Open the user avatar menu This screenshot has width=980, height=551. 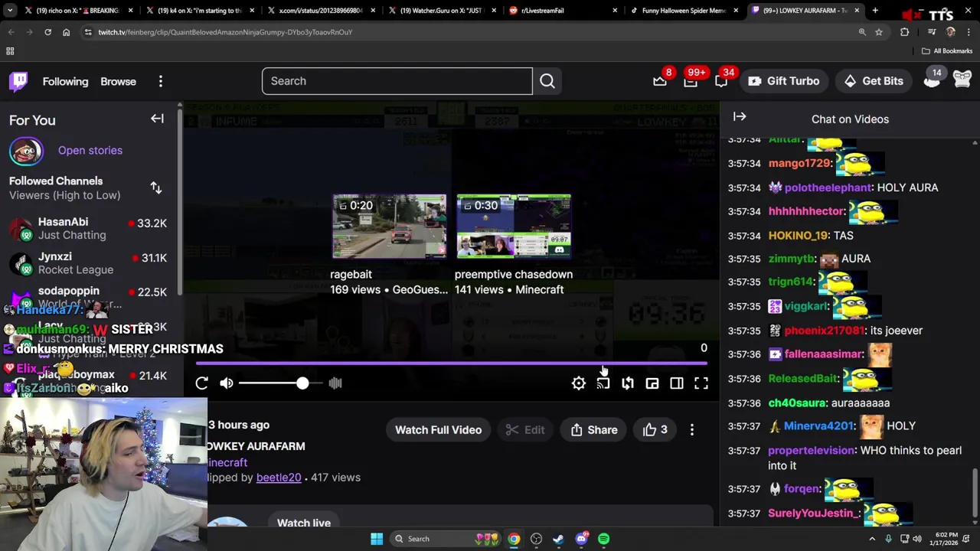(x=962, y=80)
